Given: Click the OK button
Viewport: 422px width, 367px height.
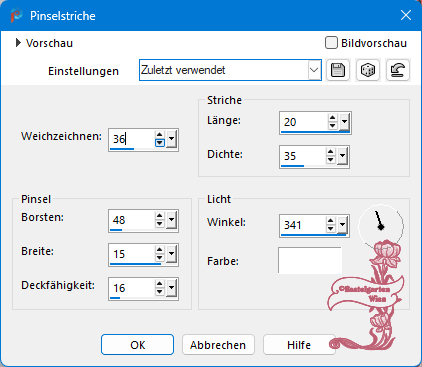Looking at the screenshot, I should 137,345.
